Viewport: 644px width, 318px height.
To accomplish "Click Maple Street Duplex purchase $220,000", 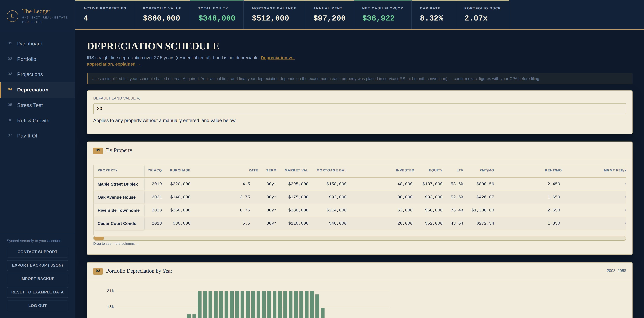I will [x=180, y=184].
